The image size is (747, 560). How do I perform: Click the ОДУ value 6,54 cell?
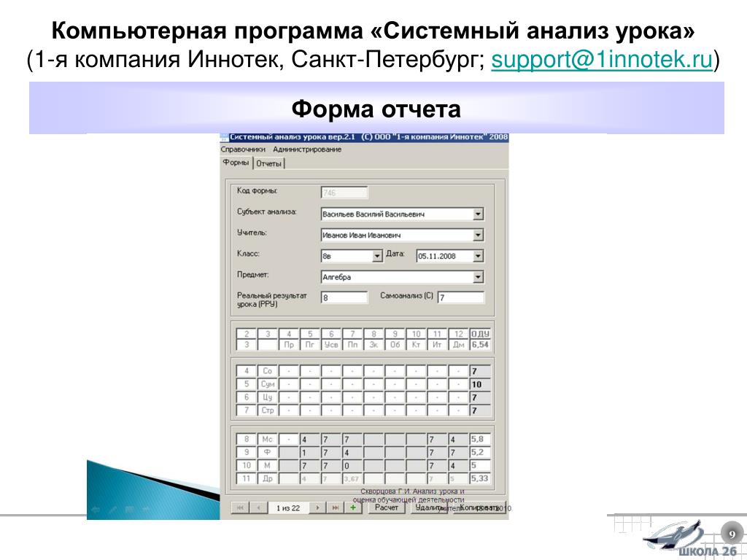coord(480,345)
